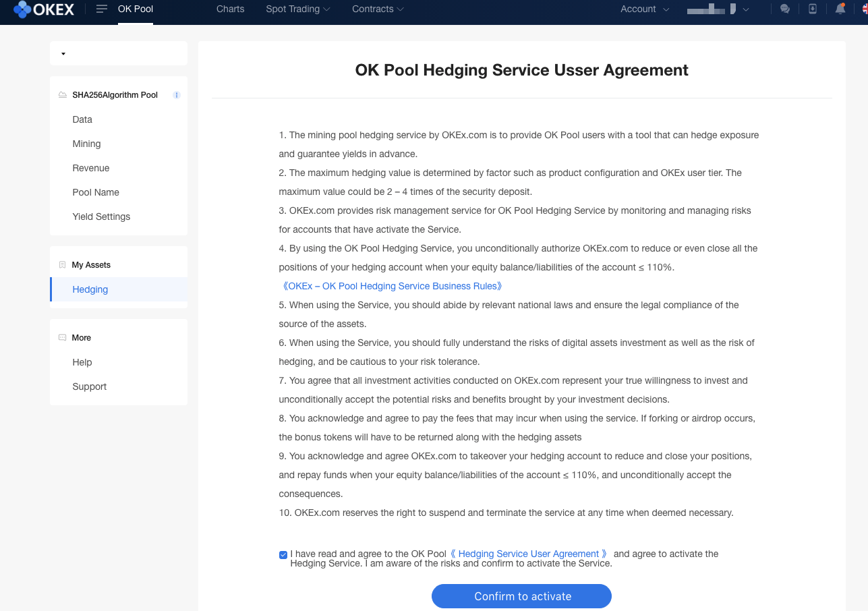Click agreement clause 1 about mining pool hedging
The height and width of the screenshot is (611, 868).
pos(519,144)
